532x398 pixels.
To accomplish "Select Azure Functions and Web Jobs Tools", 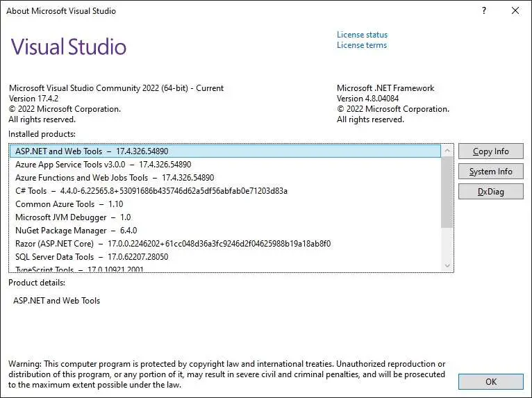I will [x=225, y=178].
